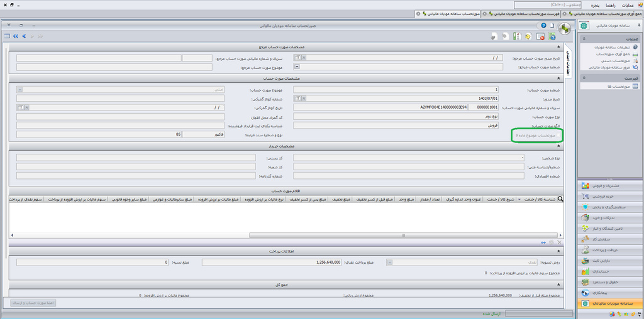This screenshot has width=644, height=319.
Task: Toggle صورتحساب موضوع ماده 9 checkbox
Action: point(559,134)
